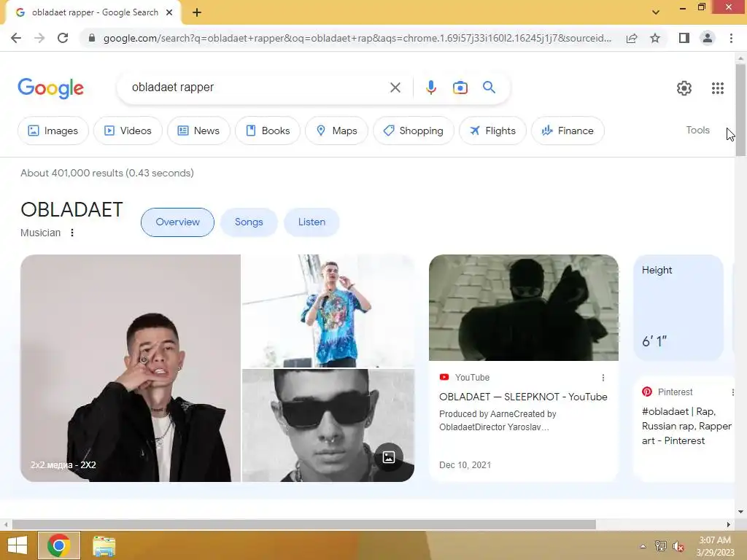The image size is (747, 560).
Task: Open a new browser tab
Action: point(197,13)
